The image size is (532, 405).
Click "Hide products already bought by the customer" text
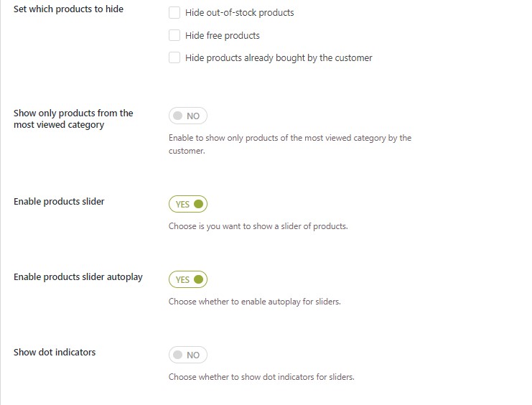[x=278, y=57]
